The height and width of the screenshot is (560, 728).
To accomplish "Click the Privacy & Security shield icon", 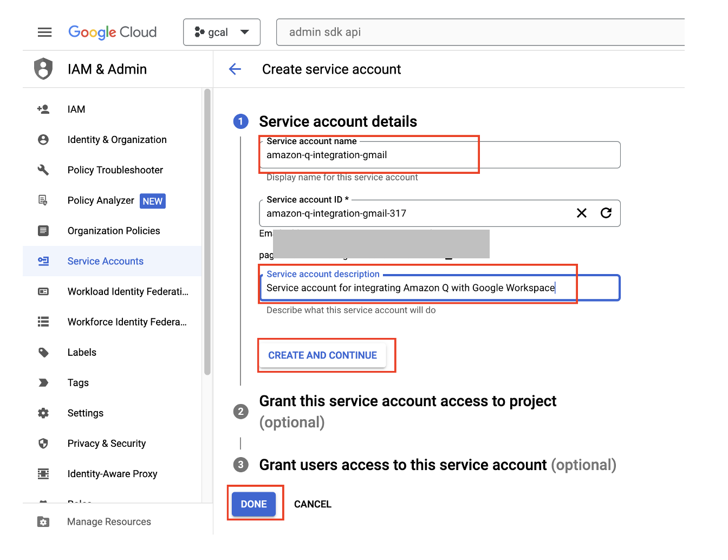I will click(43, 444).
